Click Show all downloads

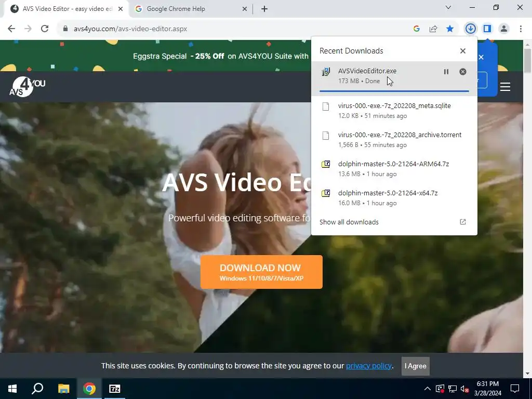tap(349, 222)
